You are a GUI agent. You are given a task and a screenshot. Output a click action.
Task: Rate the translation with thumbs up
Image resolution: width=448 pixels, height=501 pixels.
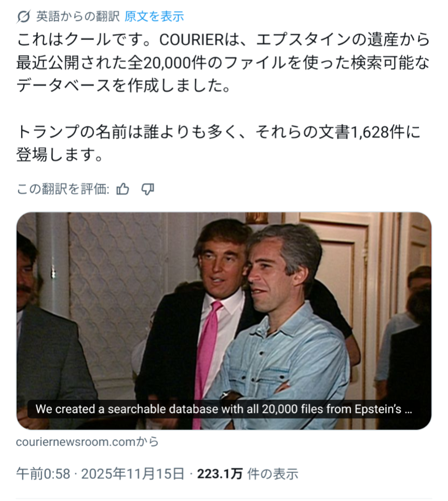(123, 189)
